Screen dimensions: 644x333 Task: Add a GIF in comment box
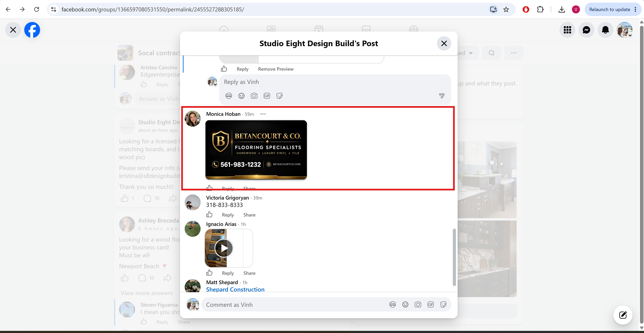coord(431,304)
